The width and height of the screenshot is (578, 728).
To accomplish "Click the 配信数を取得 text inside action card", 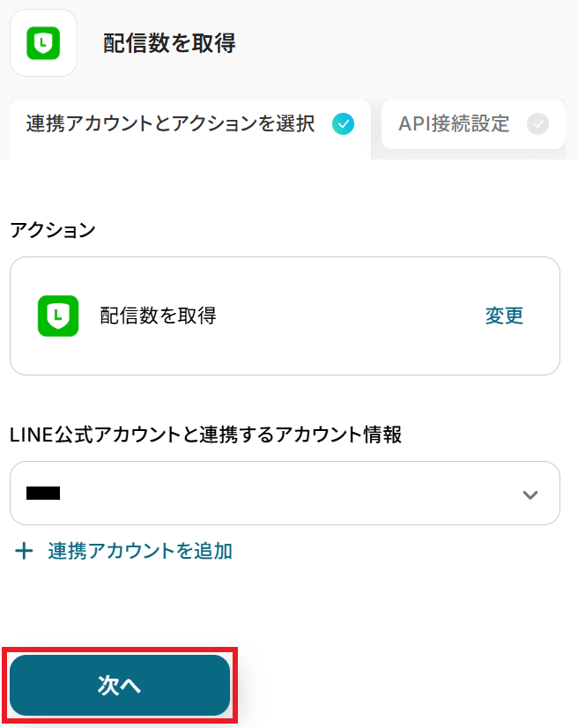I will pos(158,316).
